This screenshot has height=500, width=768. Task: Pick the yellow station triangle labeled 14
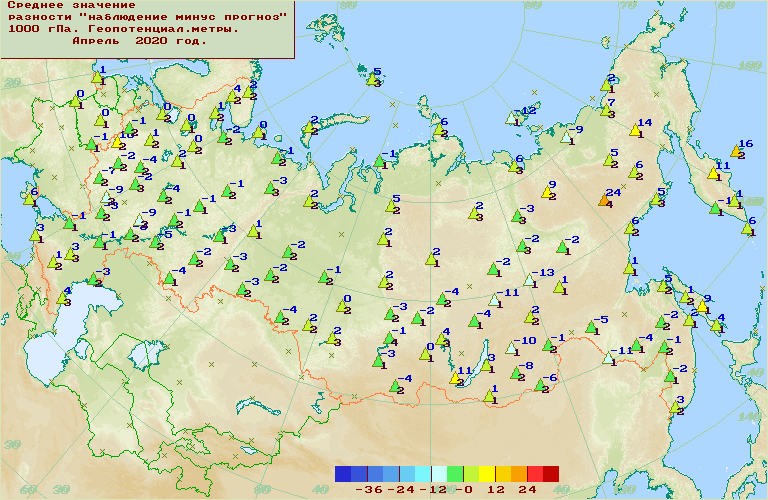636,131
